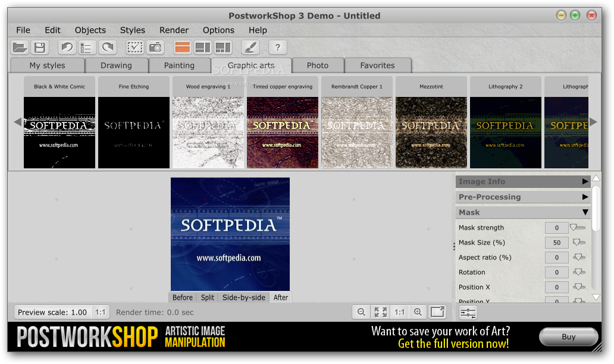614x364 pixels.
Task: Click the Rotation value field
Action: (556, 272)
